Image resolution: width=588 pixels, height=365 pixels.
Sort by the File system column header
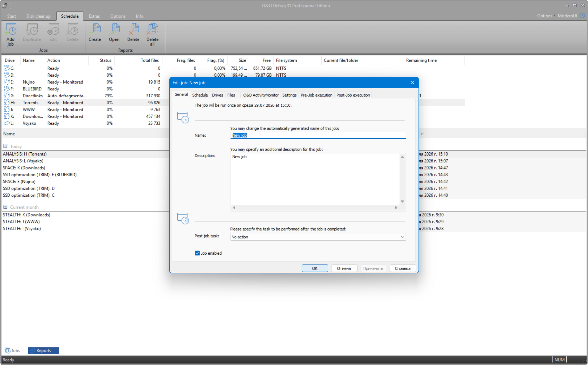click(x=297, y=60)
